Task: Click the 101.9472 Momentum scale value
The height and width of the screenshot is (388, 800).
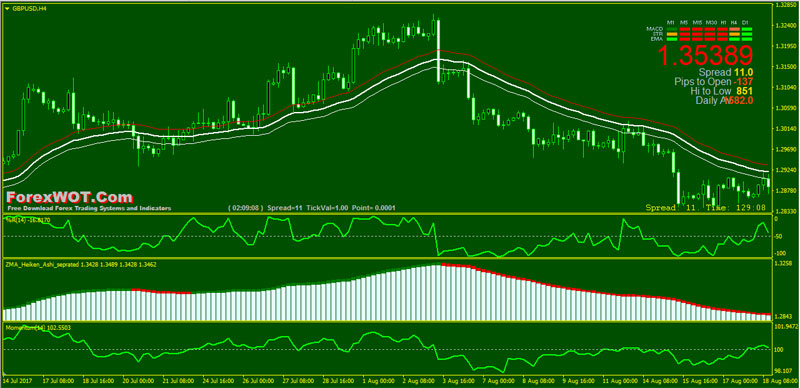Action: point(786,326)
